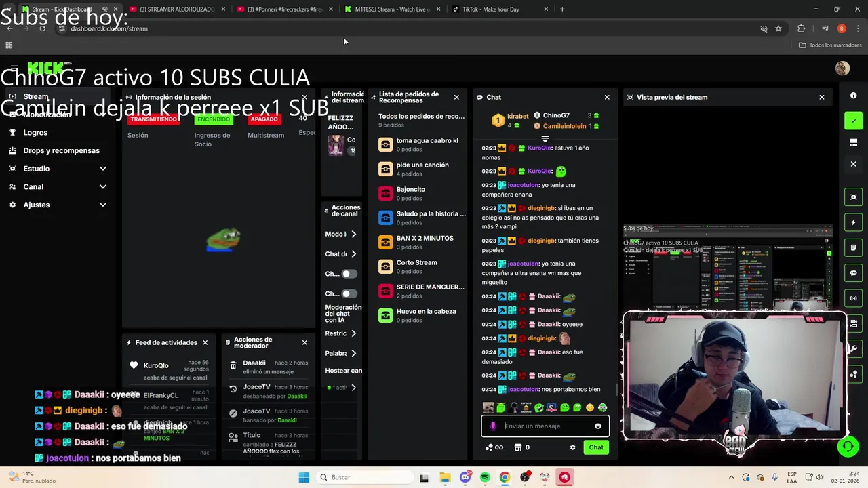
Task: Click the info icon in right sidebar
Action: coord(853,96)
